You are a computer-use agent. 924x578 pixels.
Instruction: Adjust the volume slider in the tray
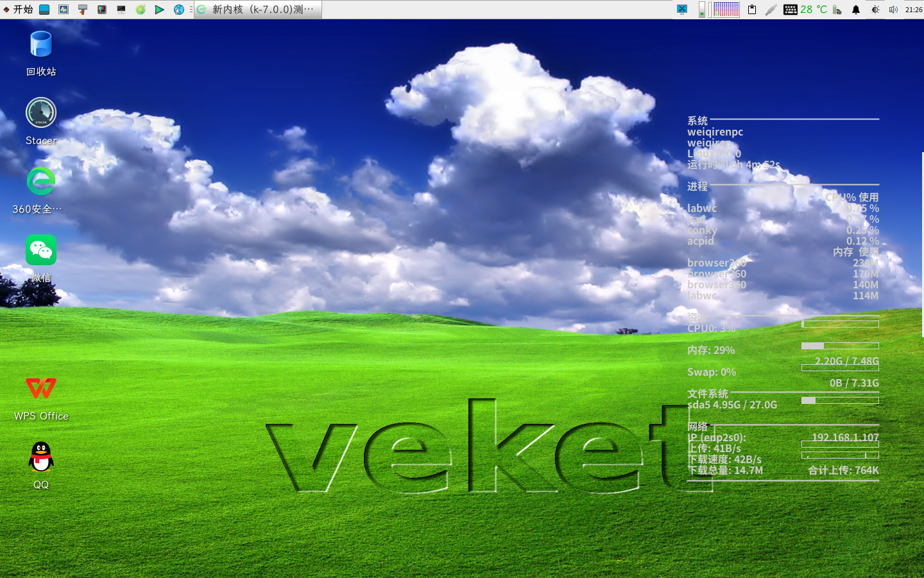703,9
